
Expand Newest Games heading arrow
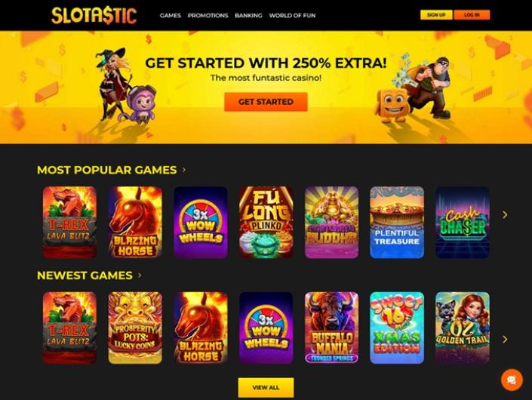(140, 275)
